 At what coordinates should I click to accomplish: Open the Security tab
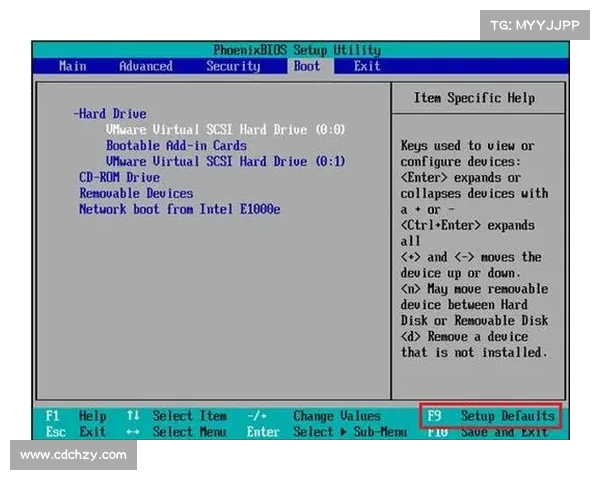tap(233, 66)
